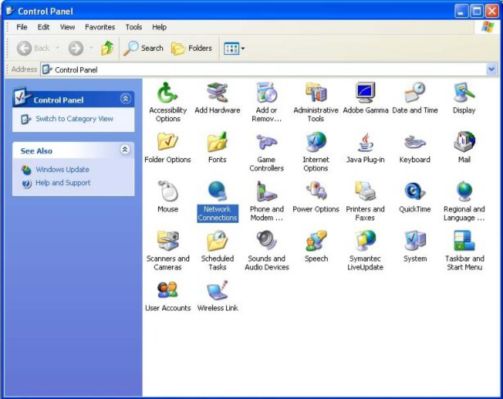Open Mouse settings
The image size is (503, 399).
click(x=168, y=197)
